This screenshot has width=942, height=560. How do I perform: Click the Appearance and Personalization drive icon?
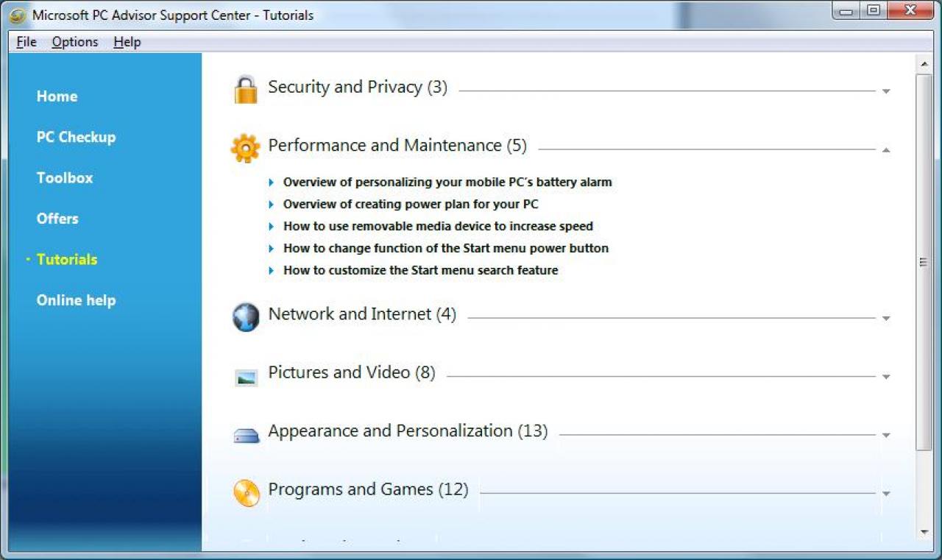(247, 436)
